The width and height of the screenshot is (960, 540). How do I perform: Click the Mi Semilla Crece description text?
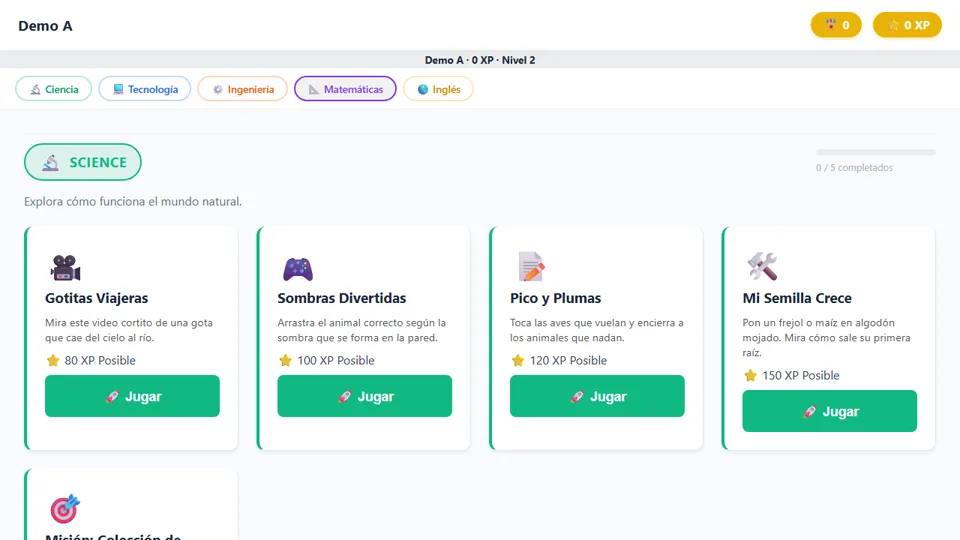[x=827, y=337]
